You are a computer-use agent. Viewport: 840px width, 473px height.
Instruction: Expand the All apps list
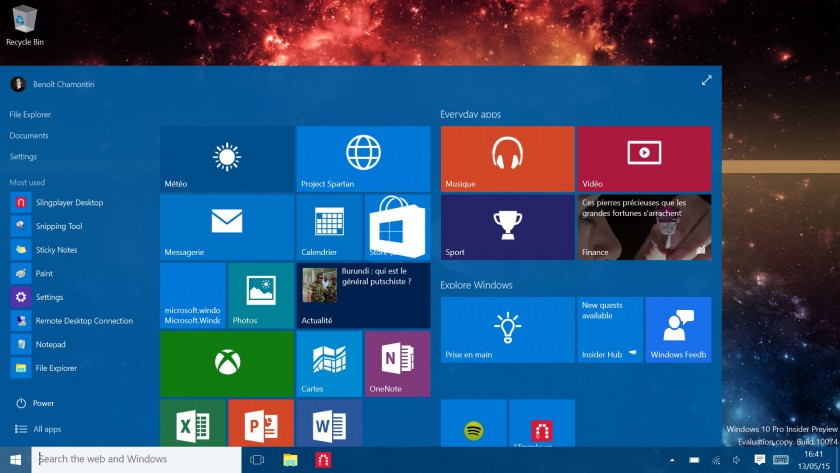click(x=47, y=429)
